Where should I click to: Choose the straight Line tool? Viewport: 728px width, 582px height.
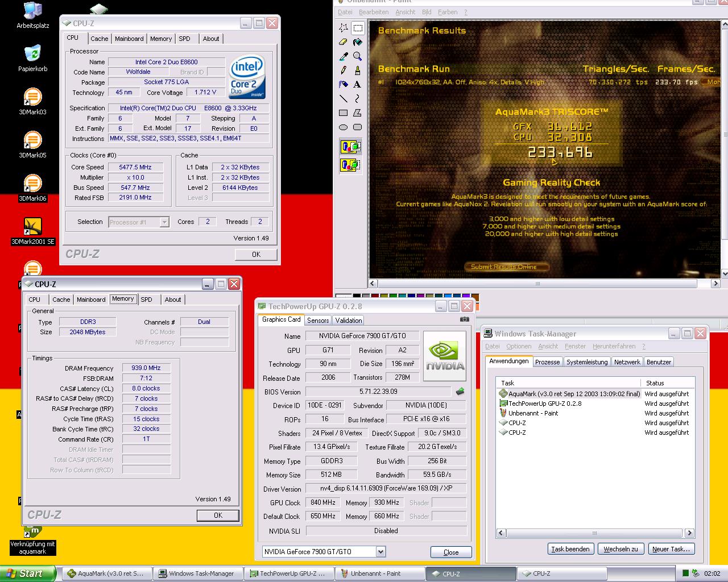tap(344, 98)
